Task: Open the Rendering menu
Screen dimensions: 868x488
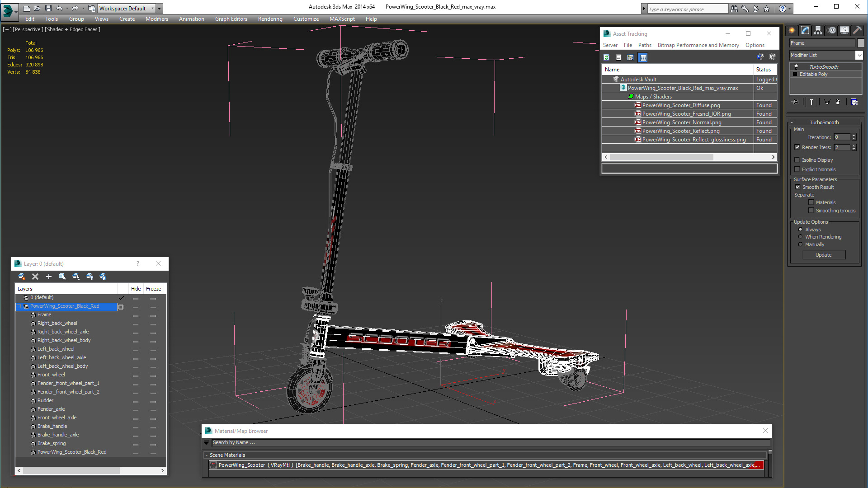Action: 270,19
